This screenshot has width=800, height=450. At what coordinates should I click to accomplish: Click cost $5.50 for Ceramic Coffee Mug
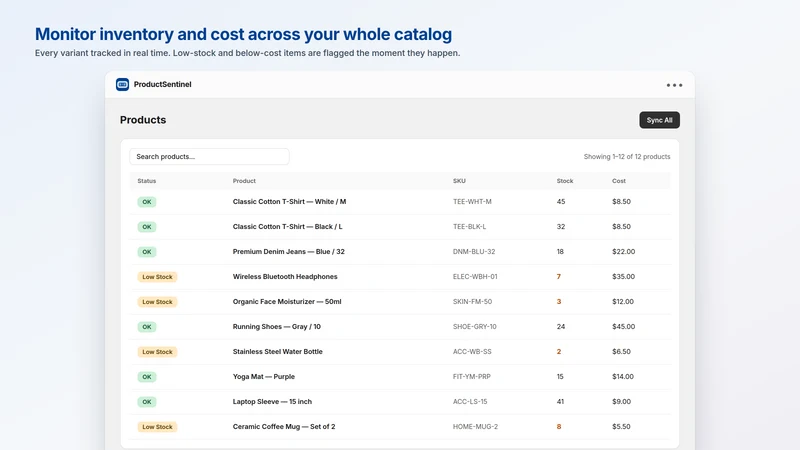pos(621,427)
